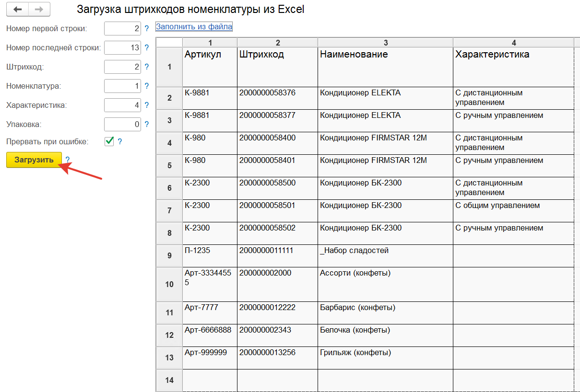Select barcode cell 2000000013256

(x=278, y=358)
